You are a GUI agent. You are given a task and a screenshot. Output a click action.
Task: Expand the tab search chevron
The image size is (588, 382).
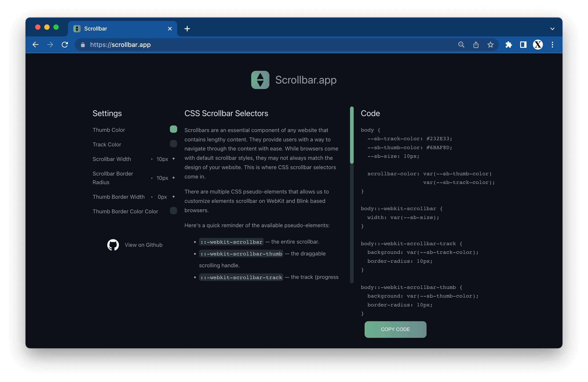click(552, 29)
